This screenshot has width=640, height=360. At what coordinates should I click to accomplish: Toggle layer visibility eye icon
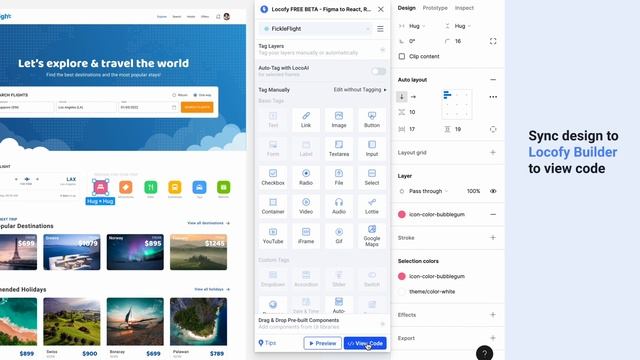[493, 191]
